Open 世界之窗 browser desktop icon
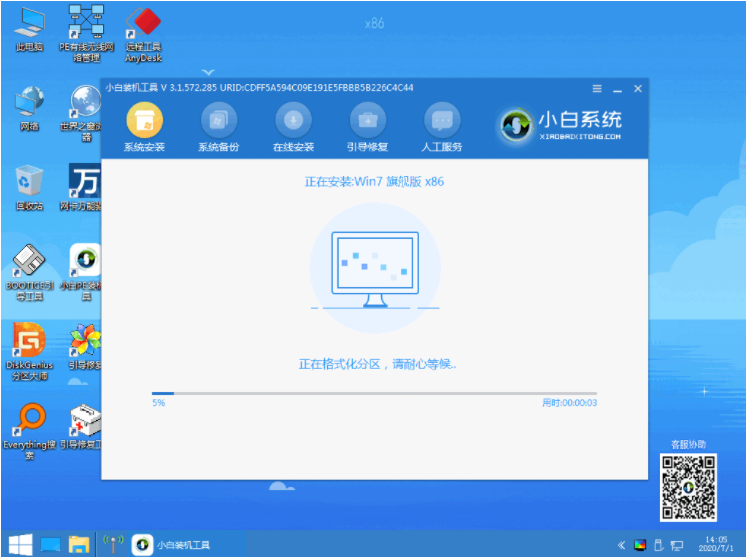 pos(84,113)
